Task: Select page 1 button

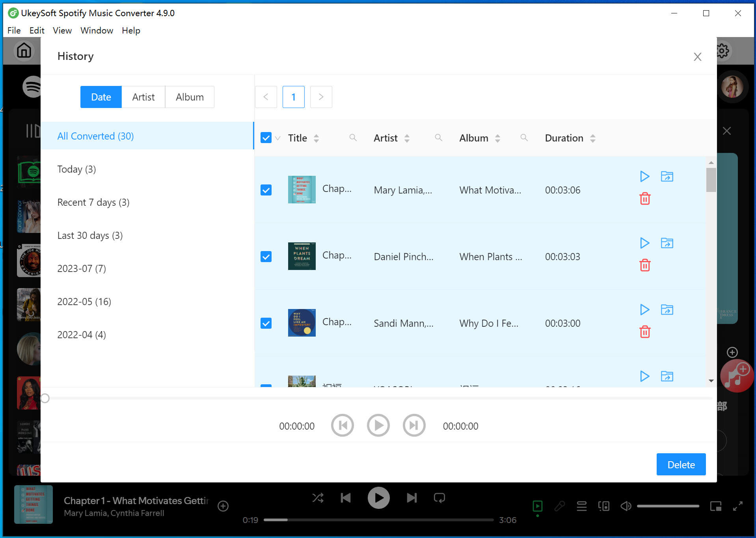Action: [293, 97]
